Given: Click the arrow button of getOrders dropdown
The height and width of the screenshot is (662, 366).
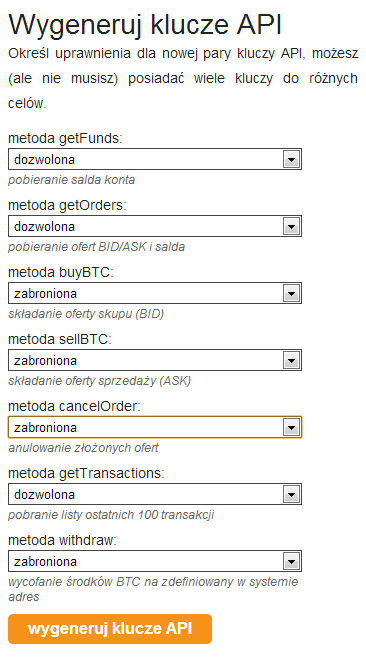Looking at the screenshot, I should tap(291, 227).
